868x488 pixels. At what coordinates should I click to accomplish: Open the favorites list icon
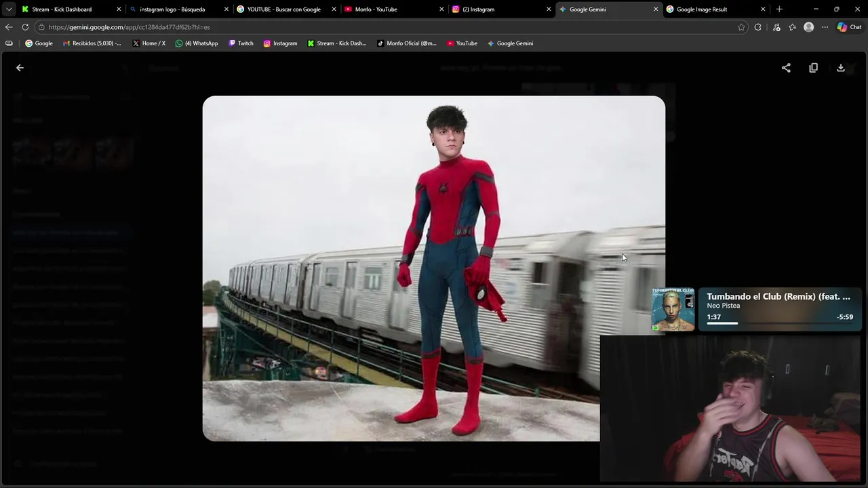[792, 27]
